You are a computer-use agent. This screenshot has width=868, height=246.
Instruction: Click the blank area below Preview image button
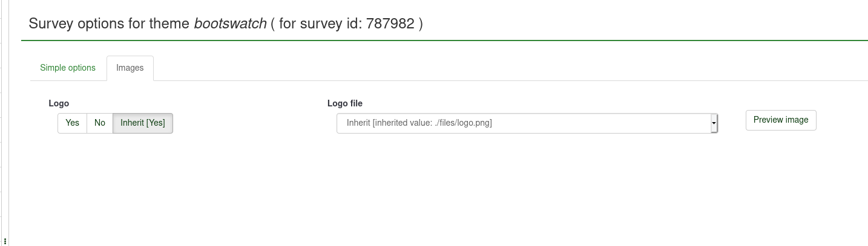tap(781, 181)
